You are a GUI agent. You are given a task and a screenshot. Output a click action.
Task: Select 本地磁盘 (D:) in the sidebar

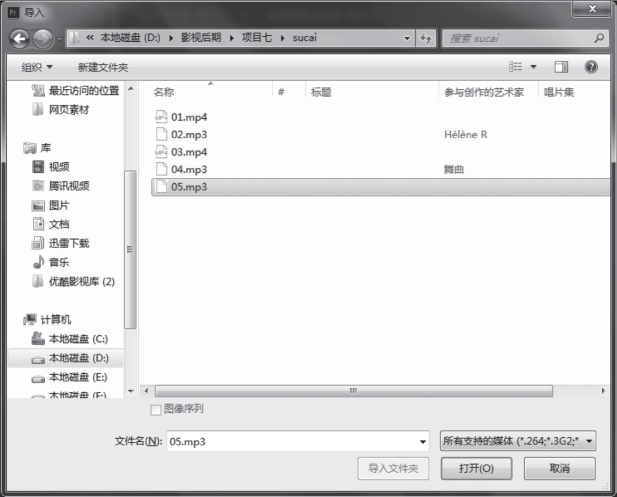pos(65,358)
